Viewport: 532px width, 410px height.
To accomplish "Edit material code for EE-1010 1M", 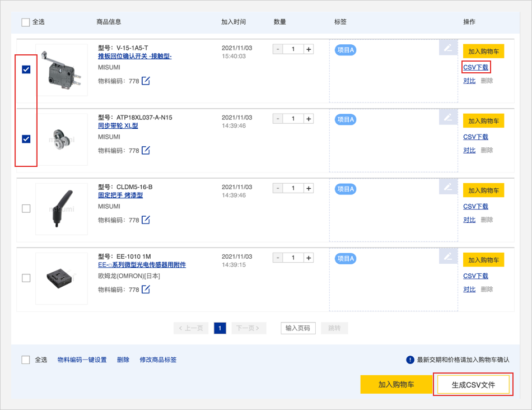I will click(146, 290).
